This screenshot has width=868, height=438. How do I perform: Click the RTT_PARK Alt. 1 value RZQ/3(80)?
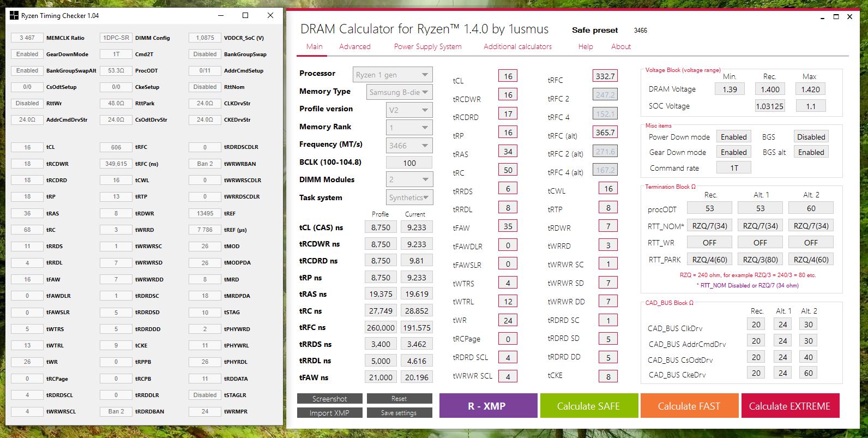point(760,260)
